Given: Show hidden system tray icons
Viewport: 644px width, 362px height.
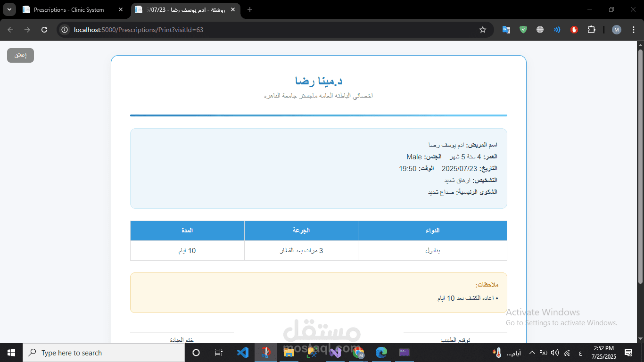Looking at the screenshot, I should [x=532, y=353].
